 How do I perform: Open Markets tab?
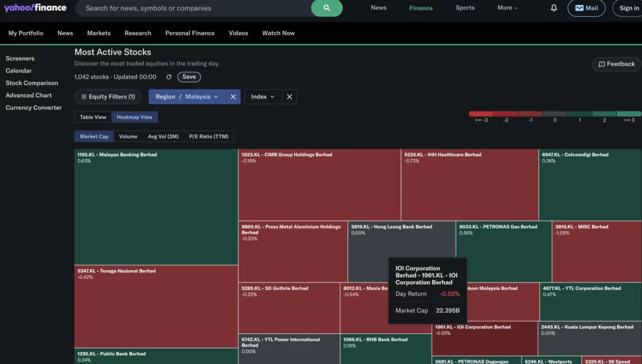pos(98,33)
